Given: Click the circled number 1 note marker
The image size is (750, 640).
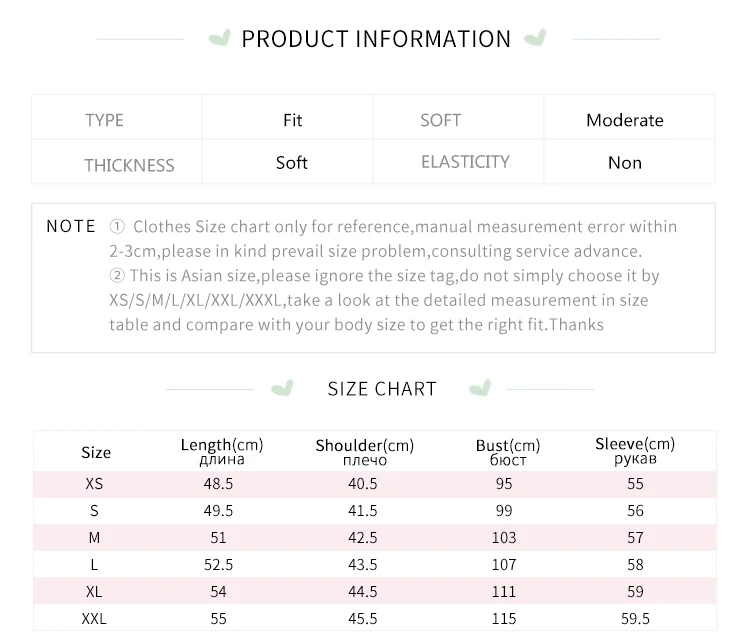Looking at the screenshot, I should (117, 227).
